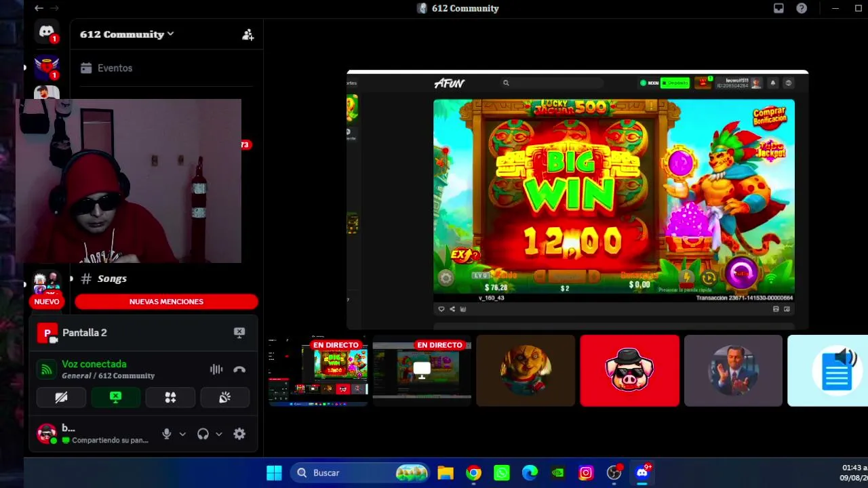
Task: Click the AFUN site logo
Action: pos(450,83)
